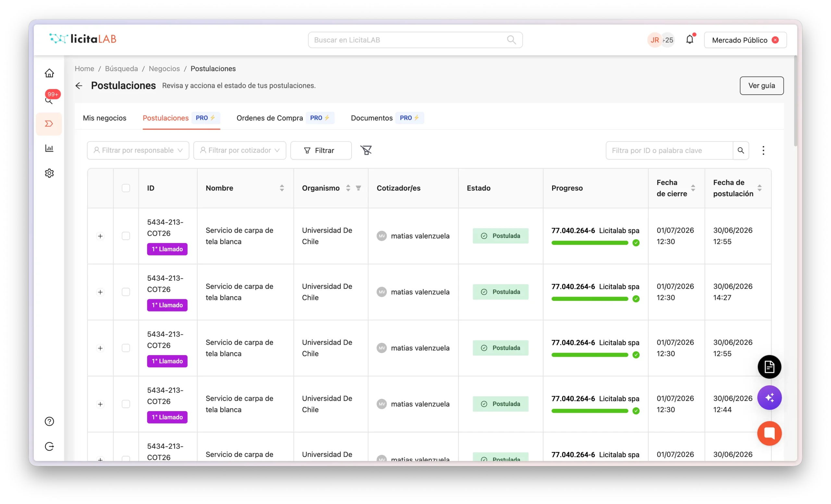Switch to Mis negocios tab
Image resolution: width=831 pixels, height=504 pixels.
[x=105, y=118]
